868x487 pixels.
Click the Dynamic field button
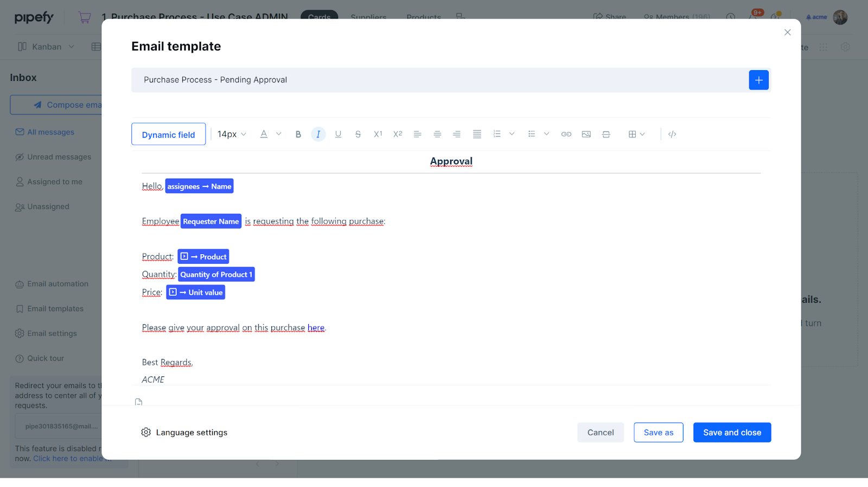(x=168, y=134)
